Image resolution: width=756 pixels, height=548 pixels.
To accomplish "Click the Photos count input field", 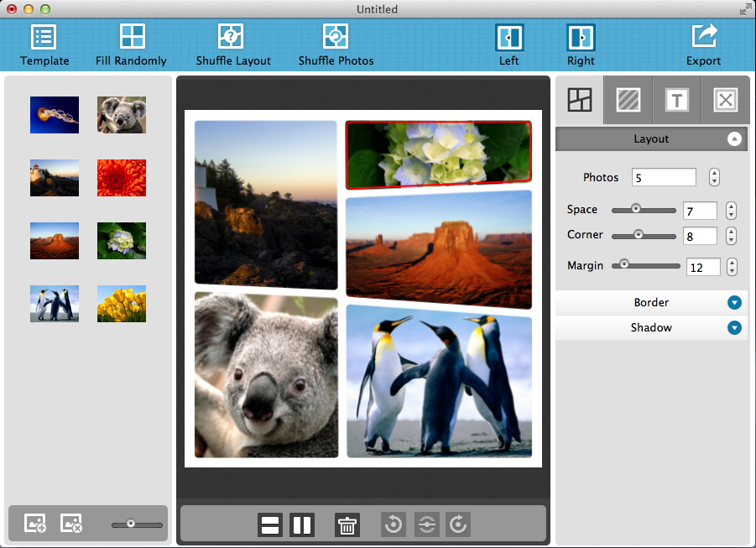I will click(664, 178).
